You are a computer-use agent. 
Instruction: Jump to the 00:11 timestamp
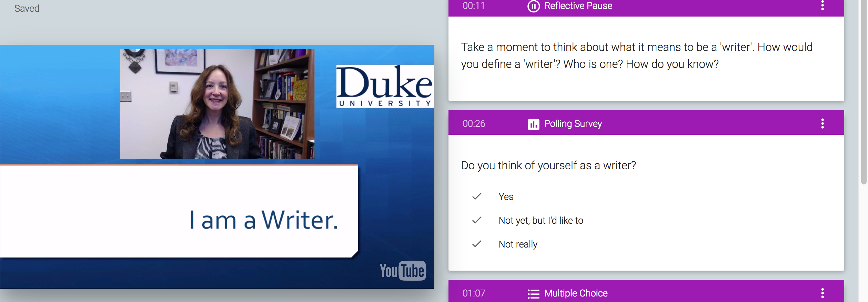point(474,6)
